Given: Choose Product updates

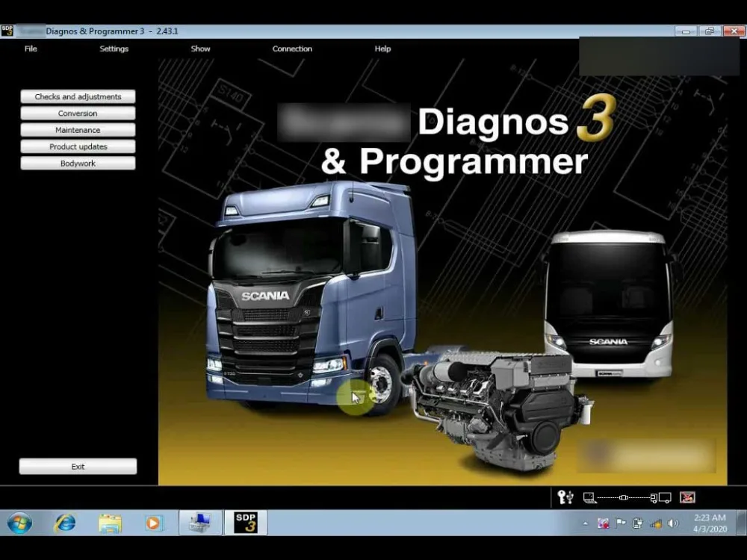Looking at the screenshot, I should [x=78, y=146].
